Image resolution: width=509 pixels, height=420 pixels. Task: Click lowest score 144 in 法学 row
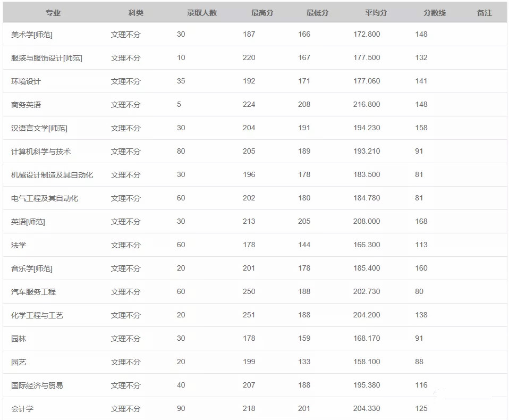[x=304, y=245]
